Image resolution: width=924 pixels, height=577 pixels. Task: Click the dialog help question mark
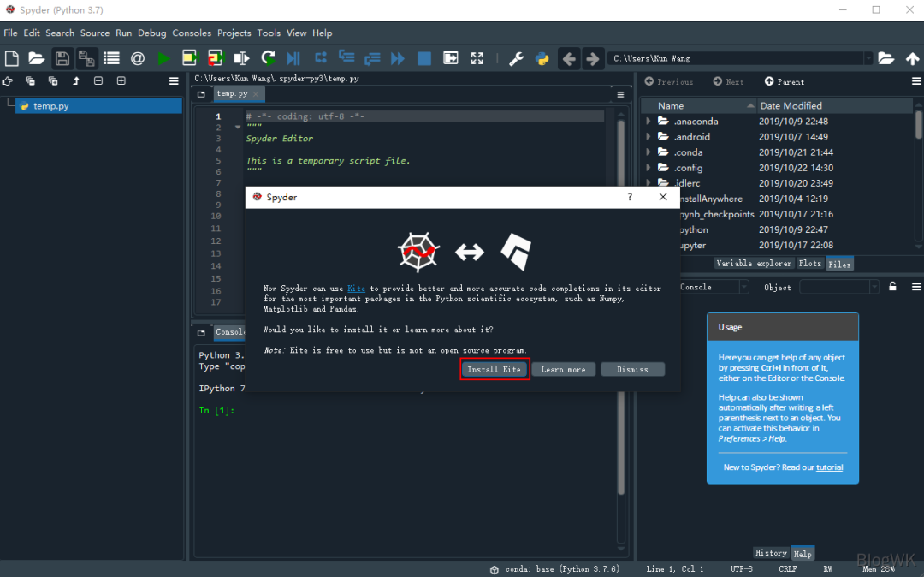pyautogui.click(x=630, y=197)
